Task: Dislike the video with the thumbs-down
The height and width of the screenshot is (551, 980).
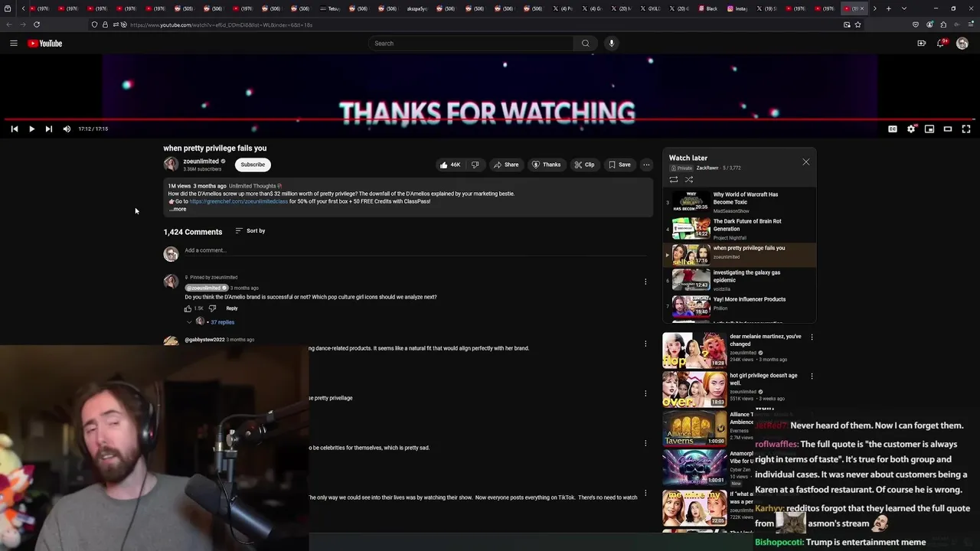Action: (x=475, y=165)
